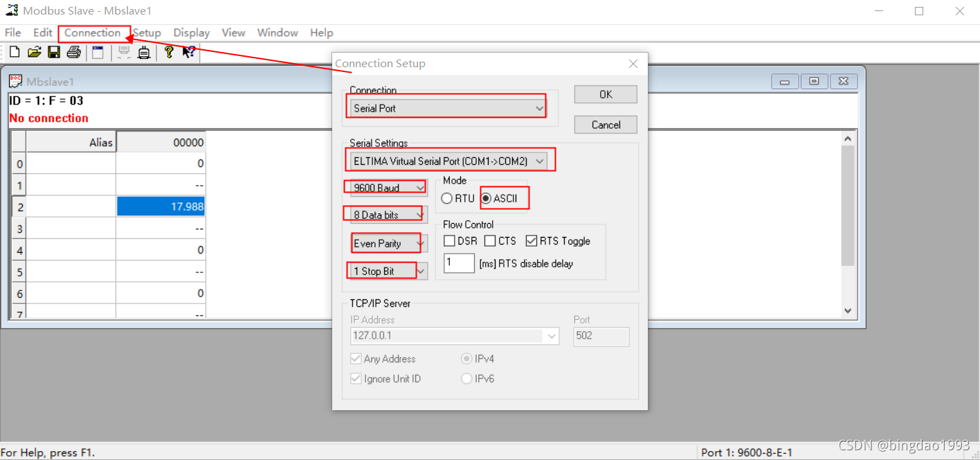Open the Connection menu
Screen dimensions: 980x460
pos(93,33)
